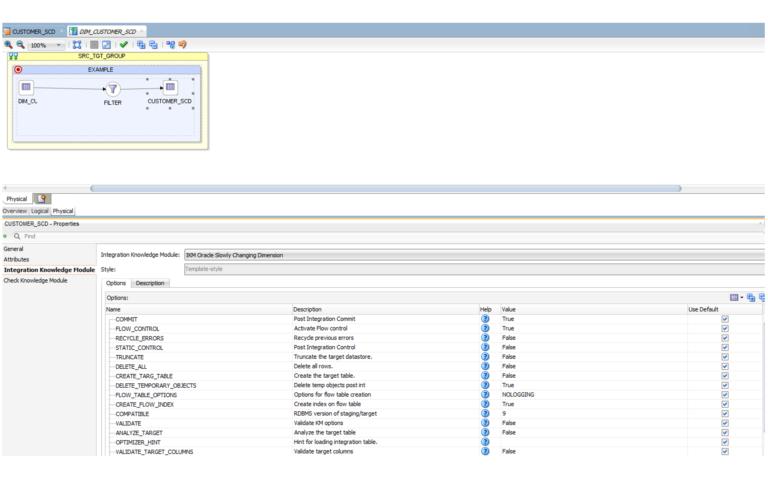Viewport: 768px width, 478px height.
Task: Click the red EXAMPLE execution unit icon
Action: [18, 70]
